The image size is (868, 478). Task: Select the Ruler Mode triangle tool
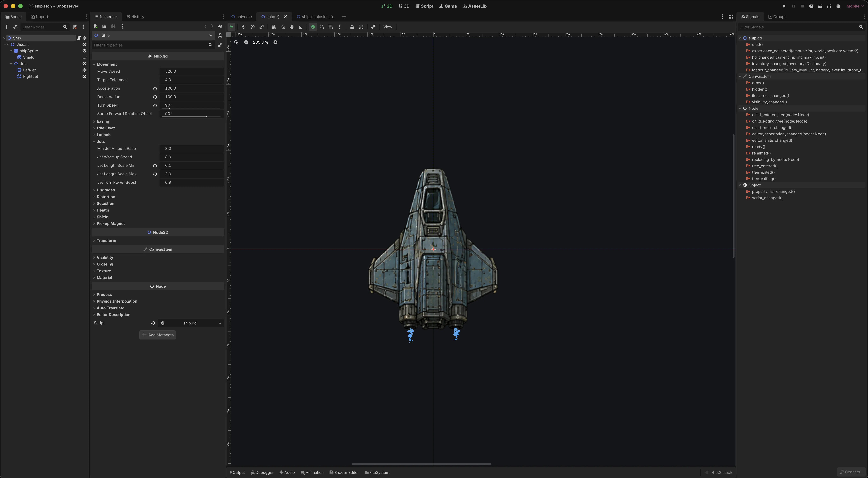pyautogui.click(x=301, y=27)
